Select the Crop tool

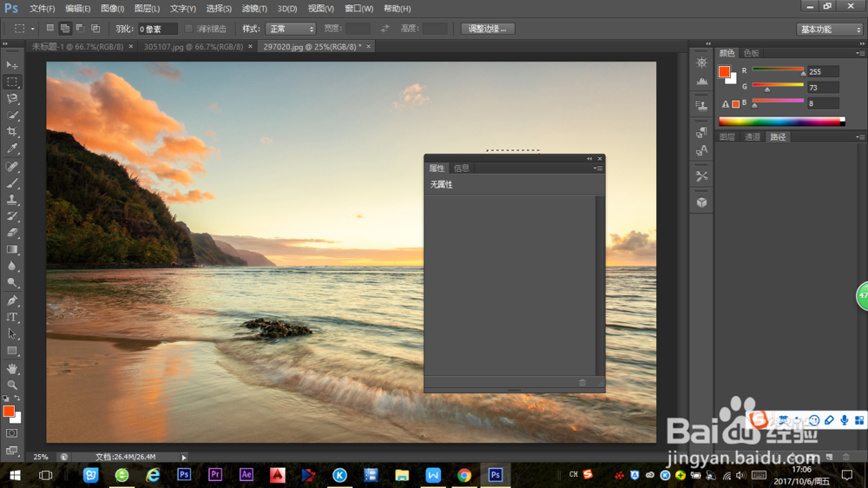pyautogui.click(x=11, y=132)
